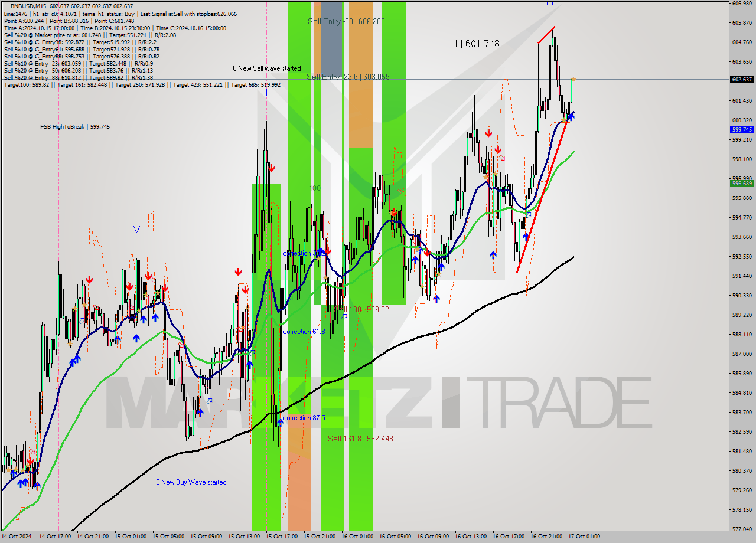This screenshot has height=543, width=756.
Task: Click the '0 New Sell wave started' annotation
Action: (x=267, y=68)
